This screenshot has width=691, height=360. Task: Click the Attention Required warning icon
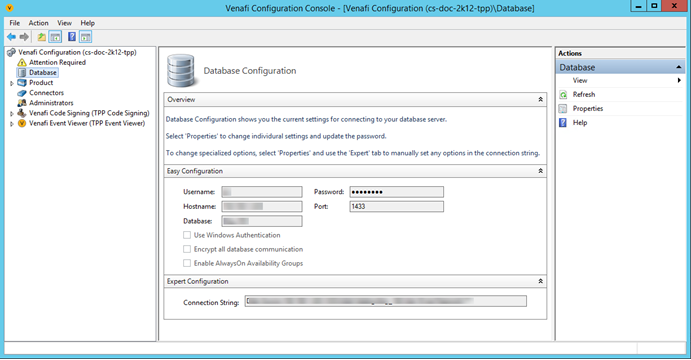tap(22, 63)
